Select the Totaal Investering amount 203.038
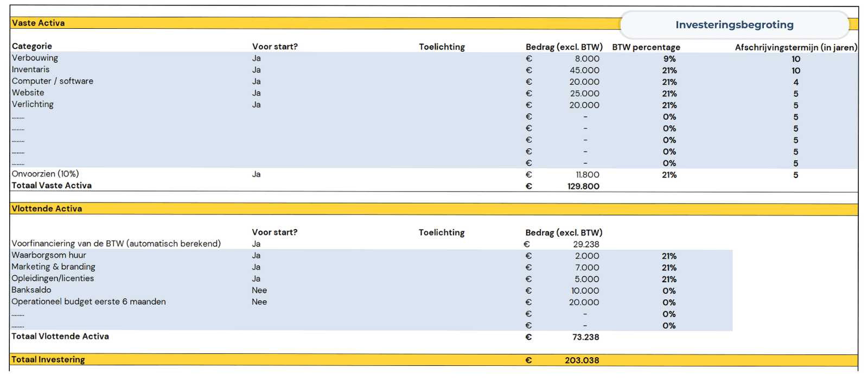Image resolution: width=868 pixels, height=380 pixels. (582, 360)
